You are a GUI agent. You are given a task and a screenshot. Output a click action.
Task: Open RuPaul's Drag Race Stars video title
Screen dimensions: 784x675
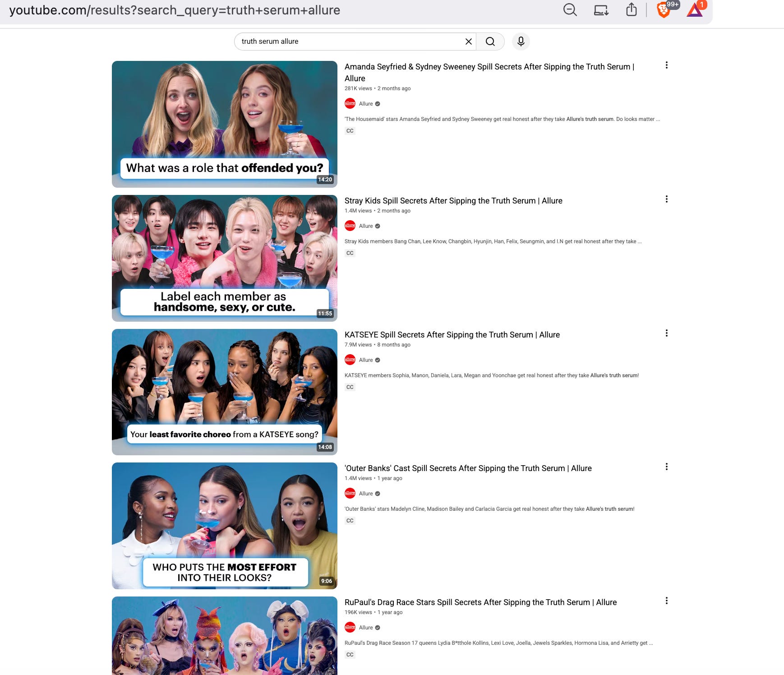click(480, 602)
